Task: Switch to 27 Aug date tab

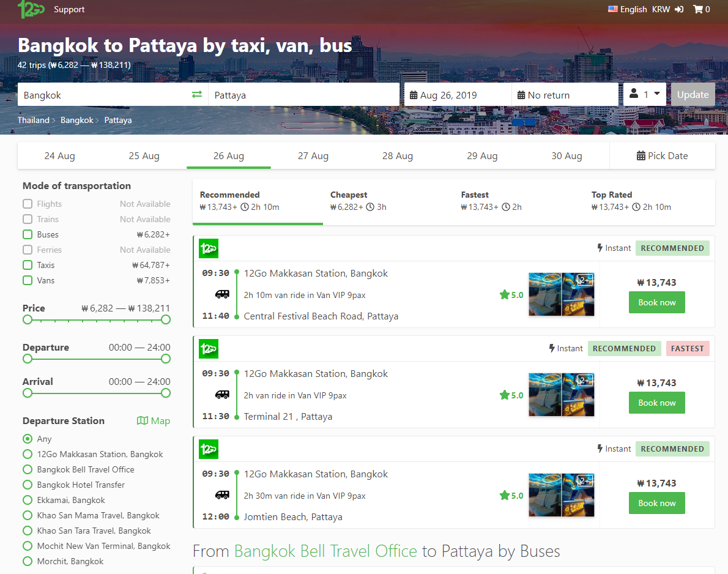Action: pyautogui.click(x=313, y=156)
